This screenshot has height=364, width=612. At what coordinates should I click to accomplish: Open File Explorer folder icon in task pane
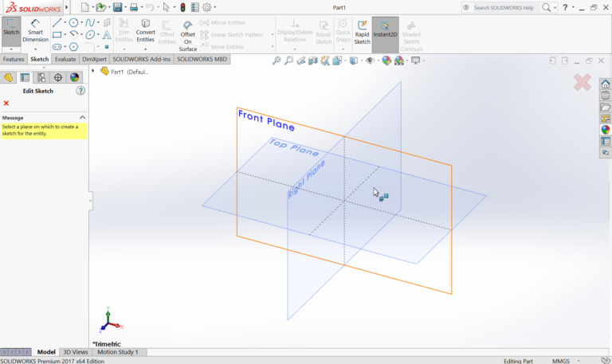pos(606,107)
